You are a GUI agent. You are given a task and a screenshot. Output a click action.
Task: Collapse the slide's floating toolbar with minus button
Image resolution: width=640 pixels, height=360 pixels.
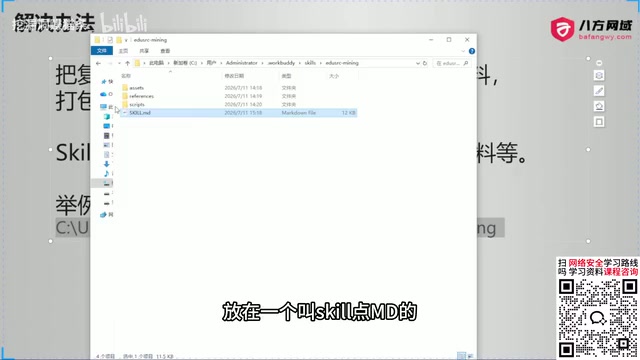(x=599, y=63)
